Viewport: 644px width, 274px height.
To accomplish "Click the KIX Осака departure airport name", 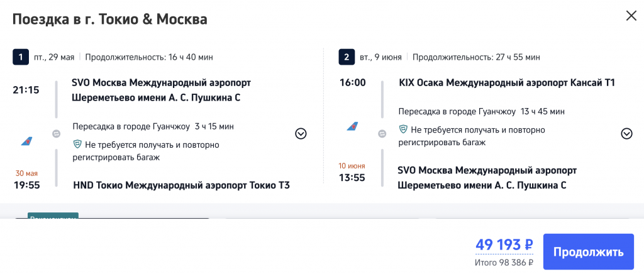I will (506, 82).
